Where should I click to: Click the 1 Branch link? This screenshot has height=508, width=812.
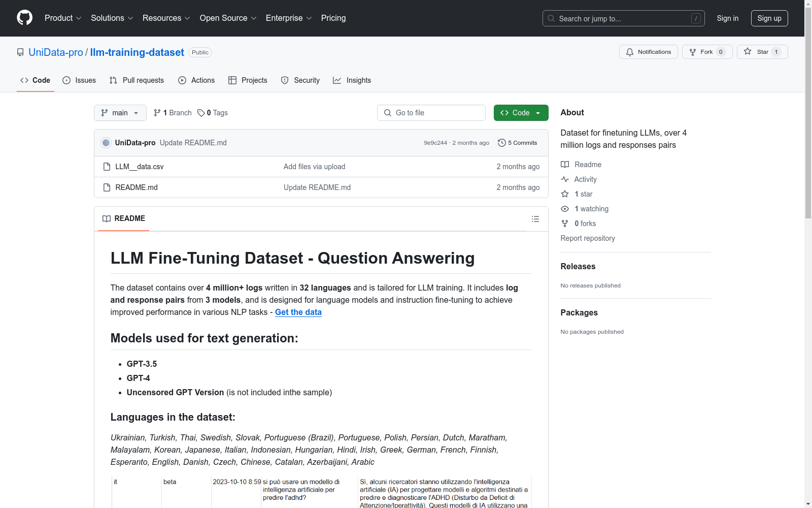pyautogui.click(x=173, y=113)
